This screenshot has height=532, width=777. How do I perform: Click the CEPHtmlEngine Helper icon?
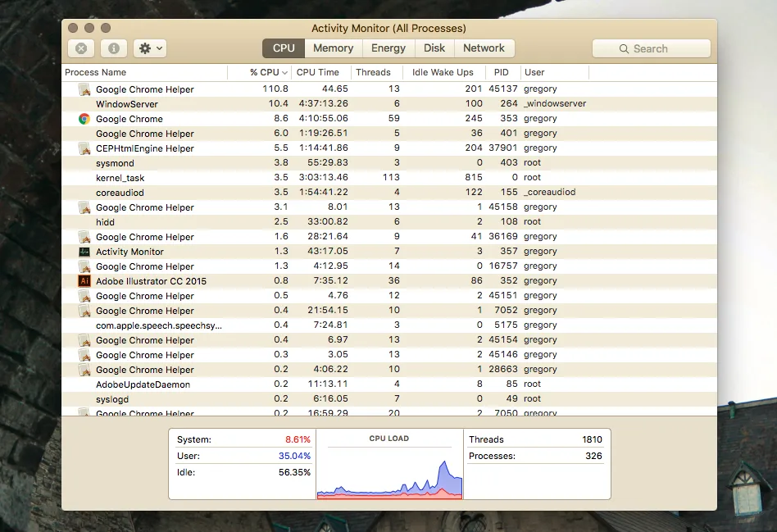point(84,148)
